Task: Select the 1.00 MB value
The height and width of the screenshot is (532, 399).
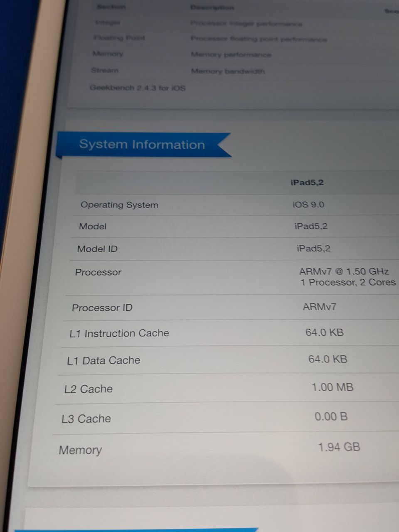Action: click(x=332, y=387)
